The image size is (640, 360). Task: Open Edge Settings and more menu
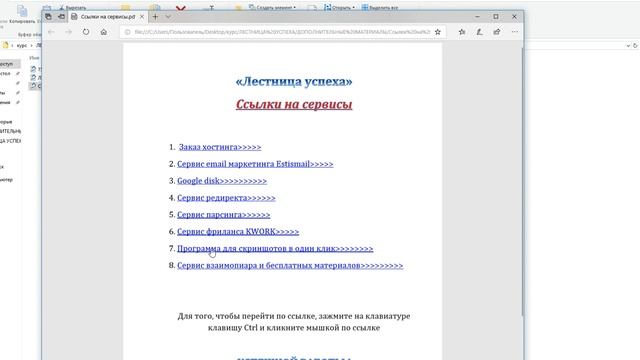coord(515,32)
